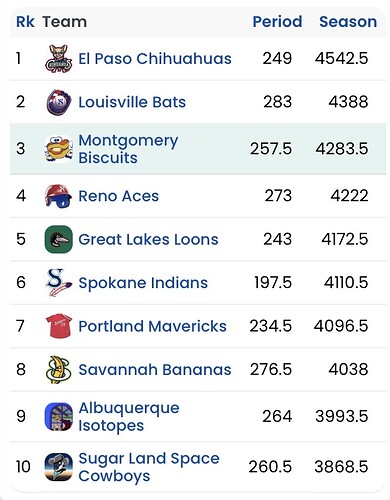The width and height of the screenshot is (390, 500).
Task: Open the Montgomery Biscuits team link
Action: pyautogui.click(x=128, y=149)
